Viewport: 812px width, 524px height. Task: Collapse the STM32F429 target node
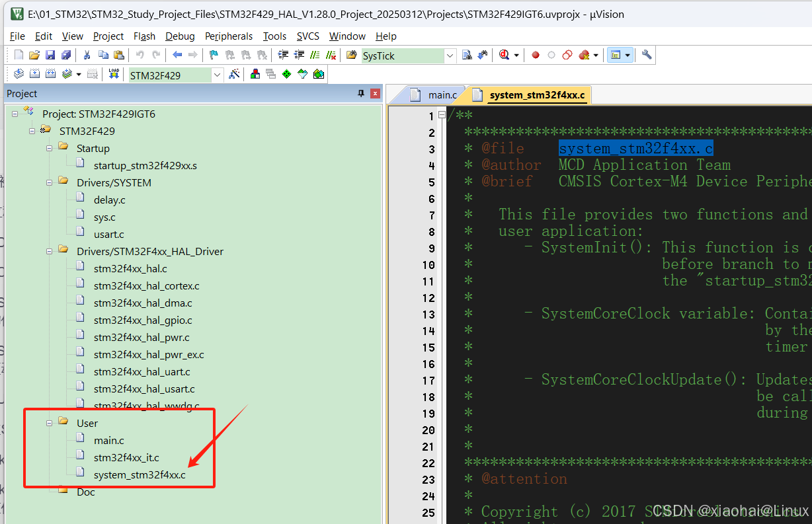[x=32, y=131]
